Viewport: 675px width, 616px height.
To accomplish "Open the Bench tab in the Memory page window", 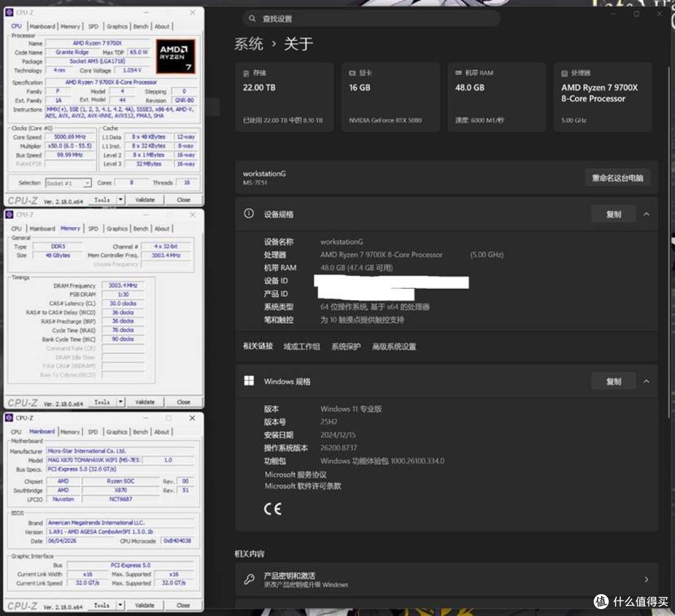I will coord(141,229).
